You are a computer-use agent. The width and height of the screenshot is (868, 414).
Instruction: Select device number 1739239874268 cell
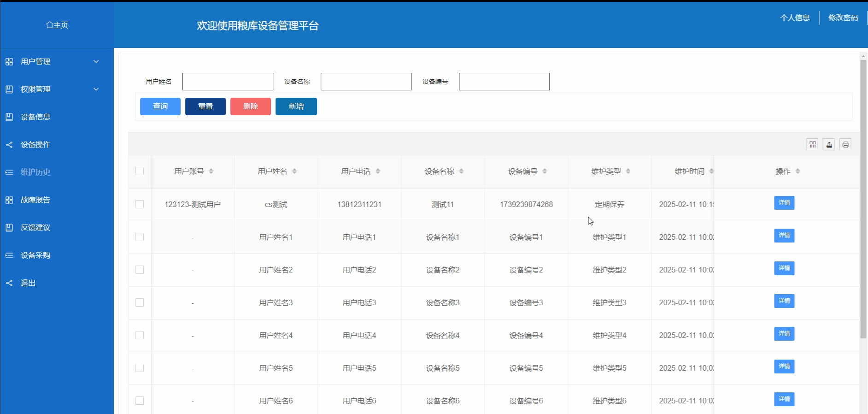[x=526, y=204]
